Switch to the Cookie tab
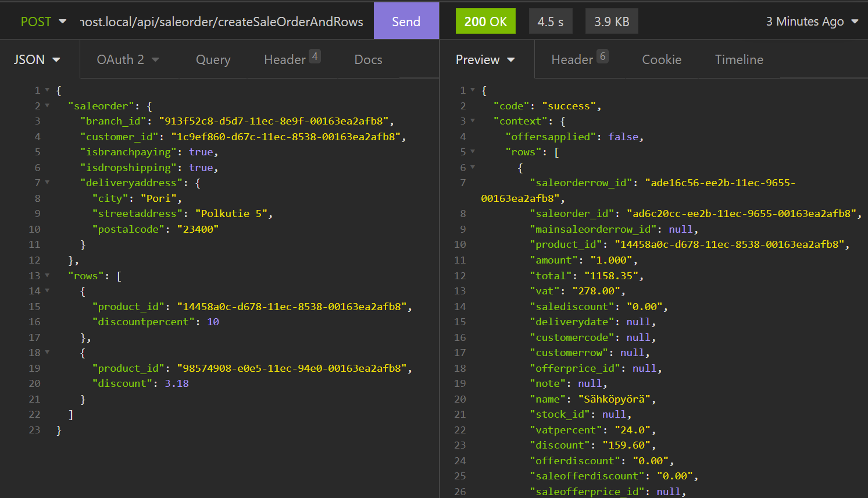 click(x=662, y=59)
